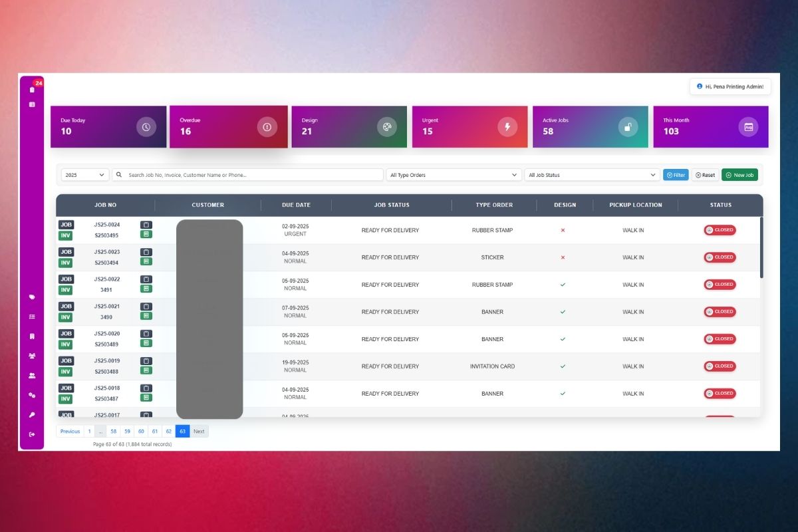This screenshot has height=532, width=798.
Task: Open the table list icon in sidebar
Action: click(x=32, y=104)
